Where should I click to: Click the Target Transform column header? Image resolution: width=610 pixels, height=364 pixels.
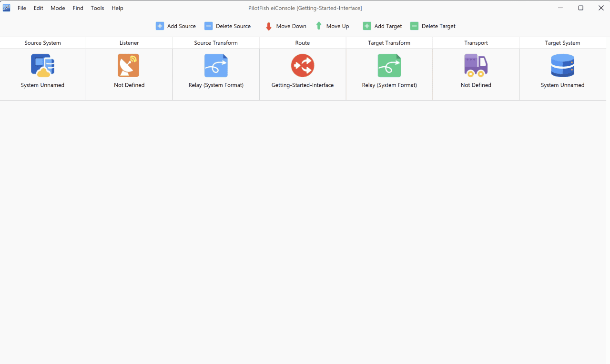(x=389, y=43)
